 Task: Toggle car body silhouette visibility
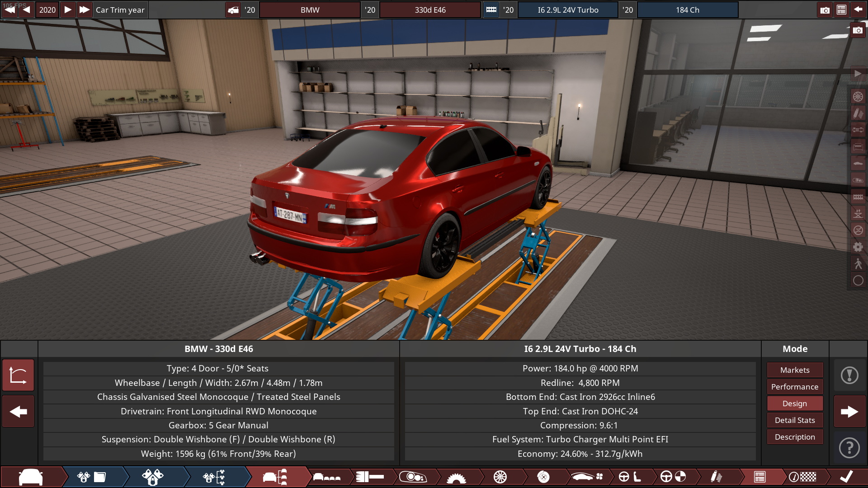(x=858, y=163)
